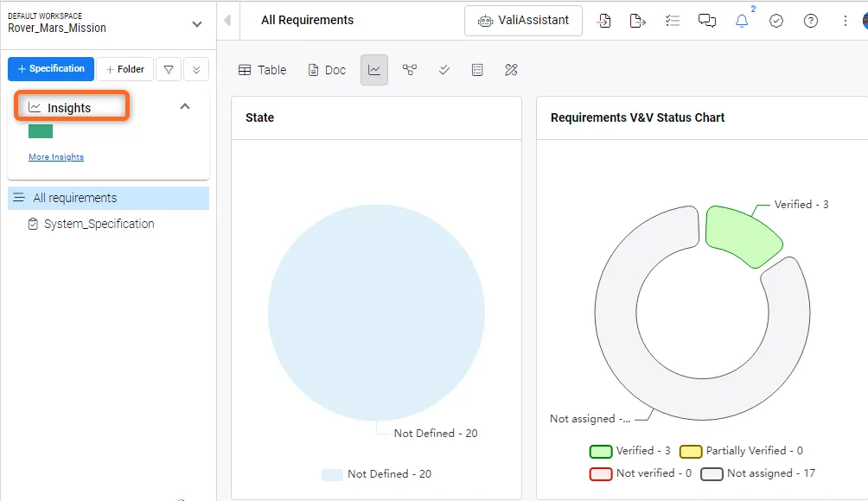This screenshot has width=868, height=501.
Task: Click the circled checkmark approvals icon
Action: tap(776, 21)
